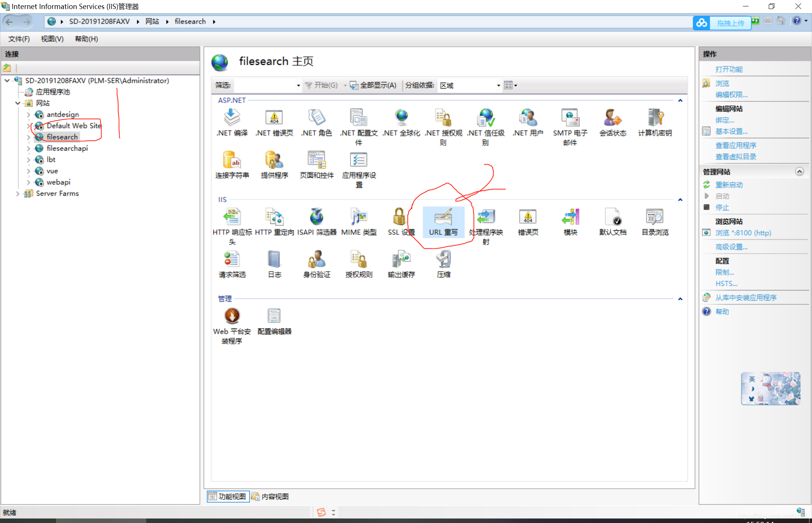
Task: Click the 基本设置... action link
Action: click(731, 132)
